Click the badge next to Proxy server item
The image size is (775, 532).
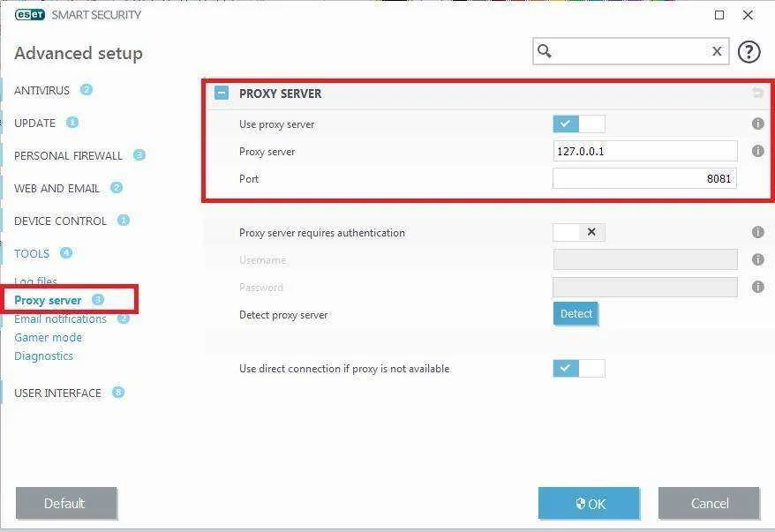(98, 299)
